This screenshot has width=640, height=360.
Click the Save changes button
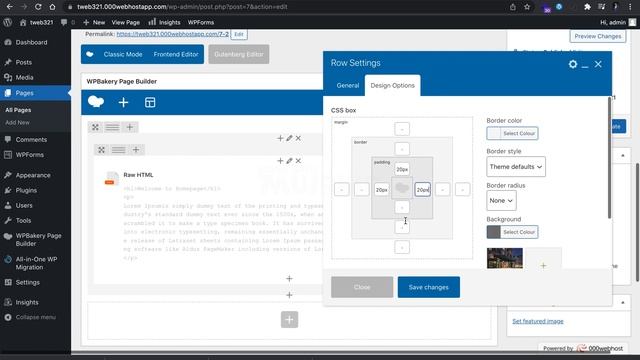(x=429, y=287)
